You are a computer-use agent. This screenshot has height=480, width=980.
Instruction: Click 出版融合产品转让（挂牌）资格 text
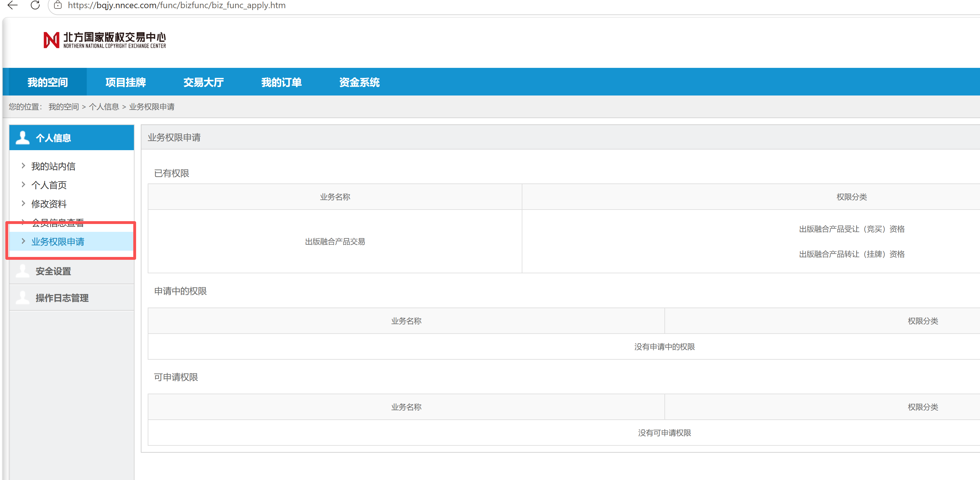852,254
